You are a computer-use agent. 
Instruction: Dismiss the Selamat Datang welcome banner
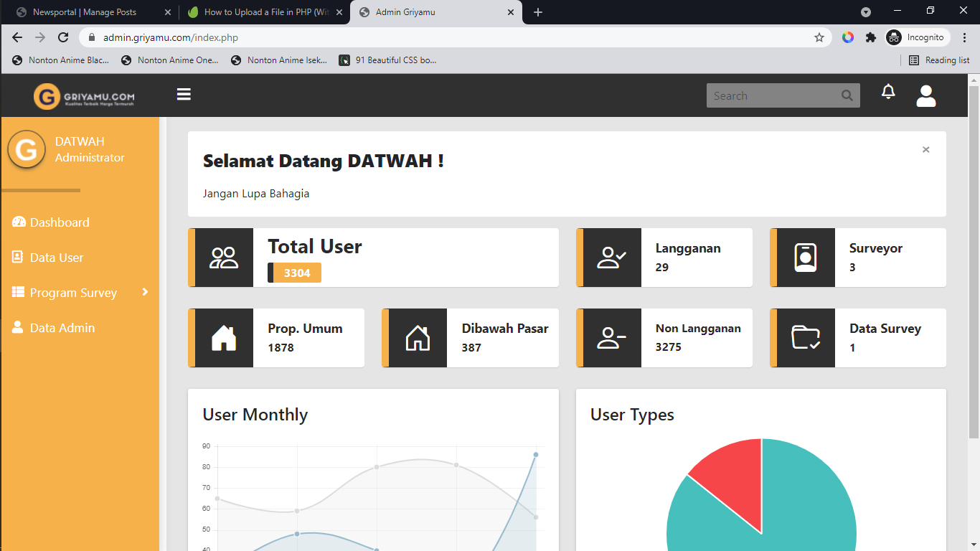[x=925, y=150]
